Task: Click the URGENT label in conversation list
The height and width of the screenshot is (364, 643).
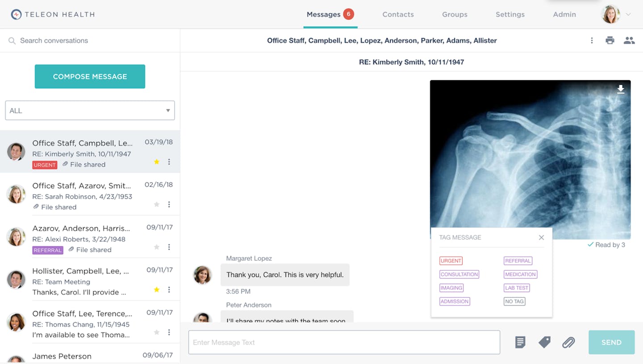Action: pos(45,165)
